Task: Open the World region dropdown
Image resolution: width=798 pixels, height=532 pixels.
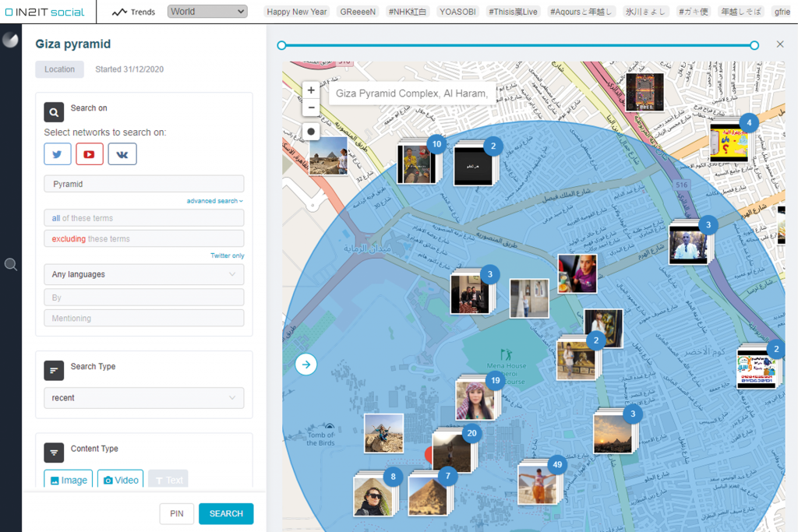Action: click(207, 12)
